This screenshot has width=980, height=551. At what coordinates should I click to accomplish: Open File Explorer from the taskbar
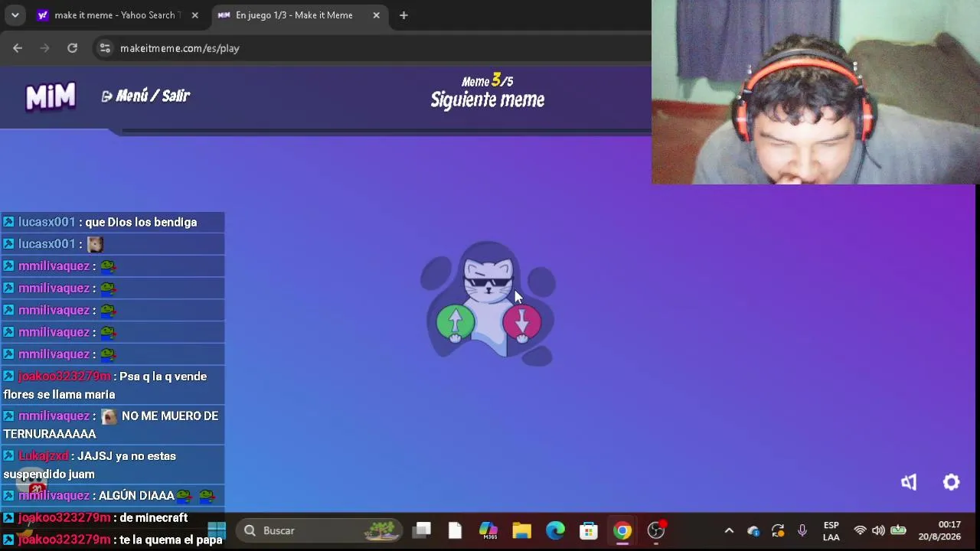click(522, 530)
